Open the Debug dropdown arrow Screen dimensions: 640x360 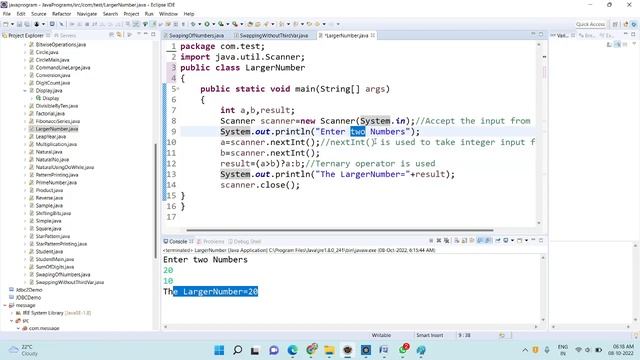199,24
